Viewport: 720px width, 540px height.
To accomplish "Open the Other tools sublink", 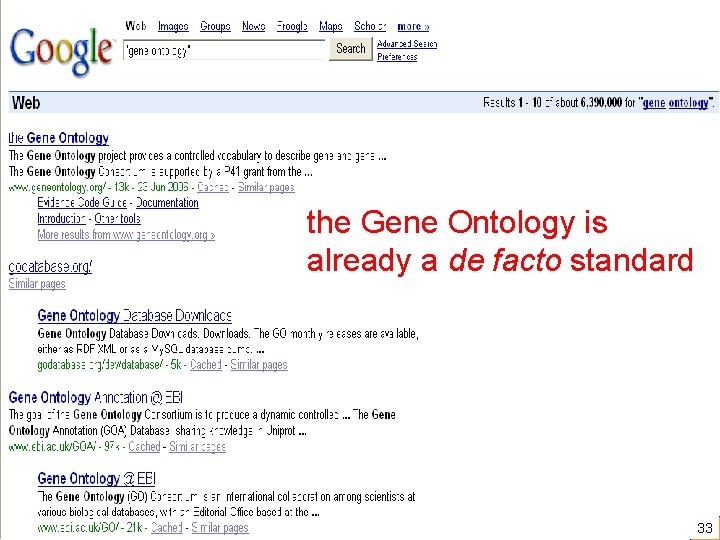I will 117,219.
